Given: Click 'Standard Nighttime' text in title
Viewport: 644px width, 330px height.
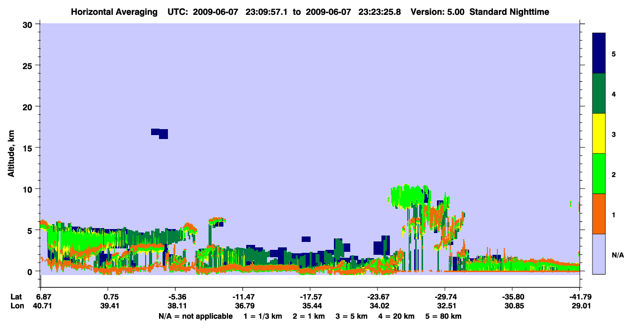Looking at the screenshot, I should (x=509, y=12).
